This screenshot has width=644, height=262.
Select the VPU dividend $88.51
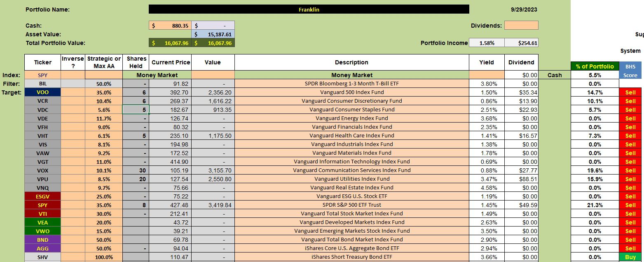521,179
